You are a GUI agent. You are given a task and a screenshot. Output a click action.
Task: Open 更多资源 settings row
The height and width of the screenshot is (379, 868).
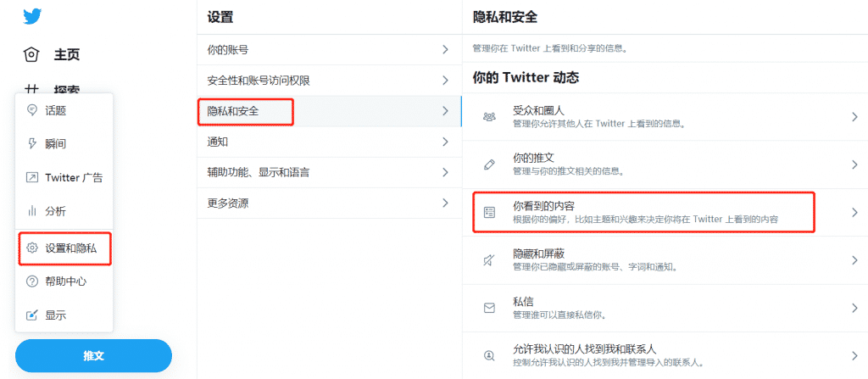330,203
